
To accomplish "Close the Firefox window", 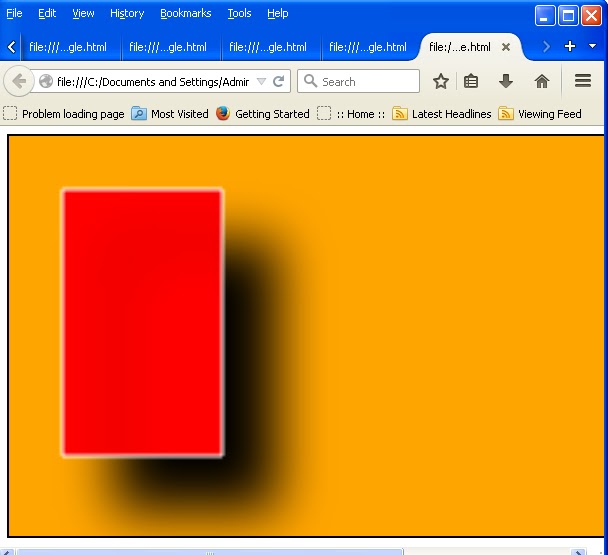I will (591, 16).
